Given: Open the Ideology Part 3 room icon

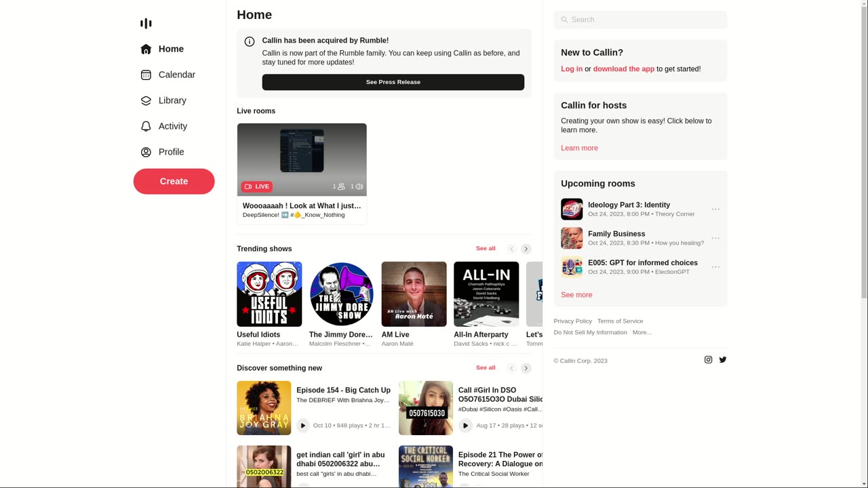Looking at the screenshot, I should 572,209.
